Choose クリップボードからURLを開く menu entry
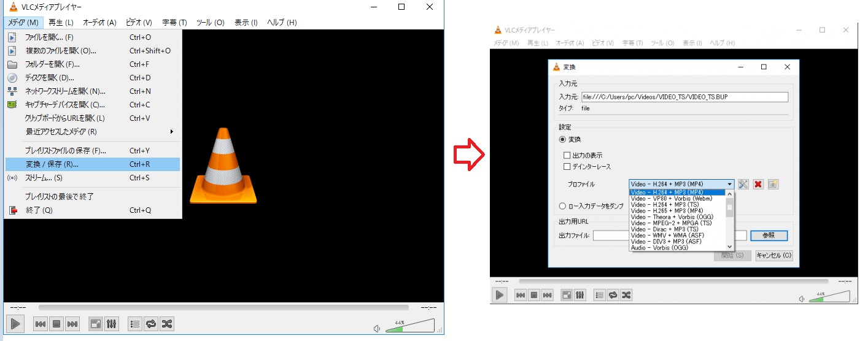868x341 pixels. [93, 118]
